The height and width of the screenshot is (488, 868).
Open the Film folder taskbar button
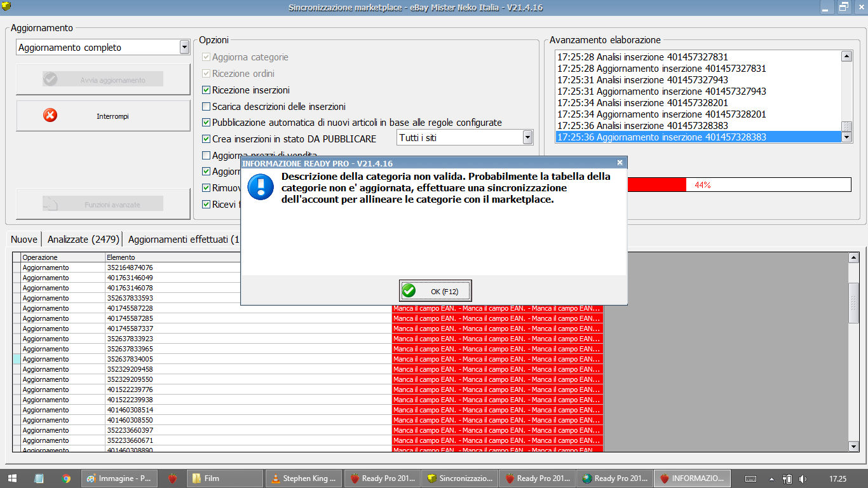tap(226, 478)
